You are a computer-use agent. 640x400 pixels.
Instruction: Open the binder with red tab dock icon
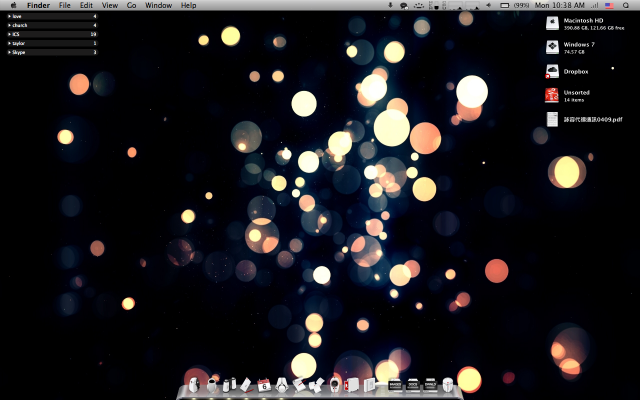coord(352,384)
